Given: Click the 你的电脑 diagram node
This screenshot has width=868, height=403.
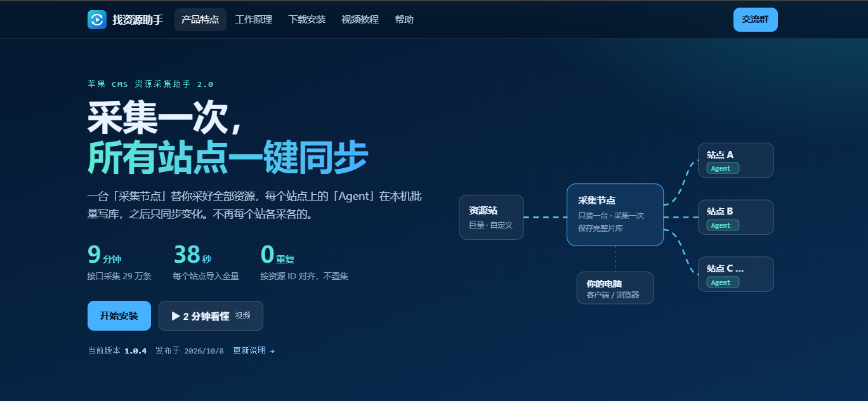Looking at the screenshot, I should pos(615,287).
